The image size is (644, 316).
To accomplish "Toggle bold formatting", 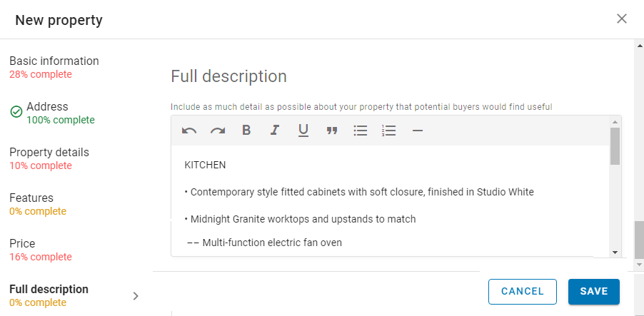I will tap(246, 131).
